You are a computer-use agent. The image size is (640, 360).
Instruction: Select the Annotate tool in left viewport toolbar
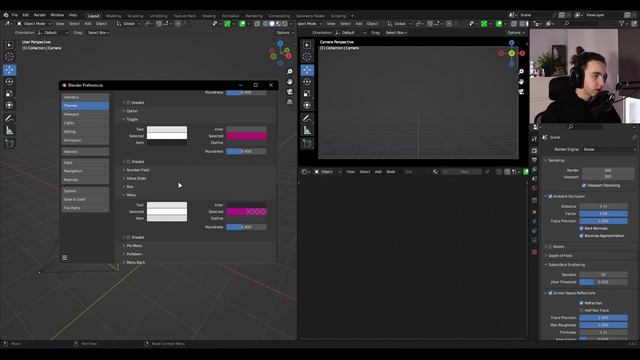pyautogui.click(x=9, y=118)
